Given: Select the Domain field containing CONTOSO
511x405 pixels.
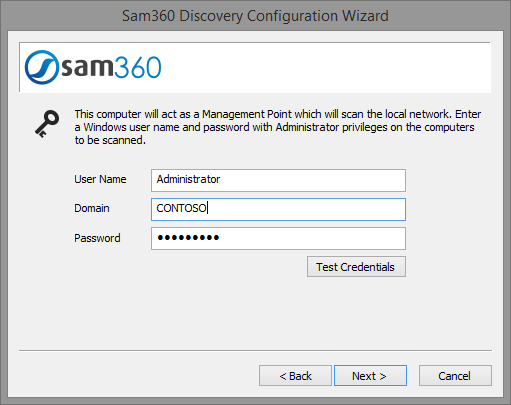Looking at the screenshot, I should (278, 209).
